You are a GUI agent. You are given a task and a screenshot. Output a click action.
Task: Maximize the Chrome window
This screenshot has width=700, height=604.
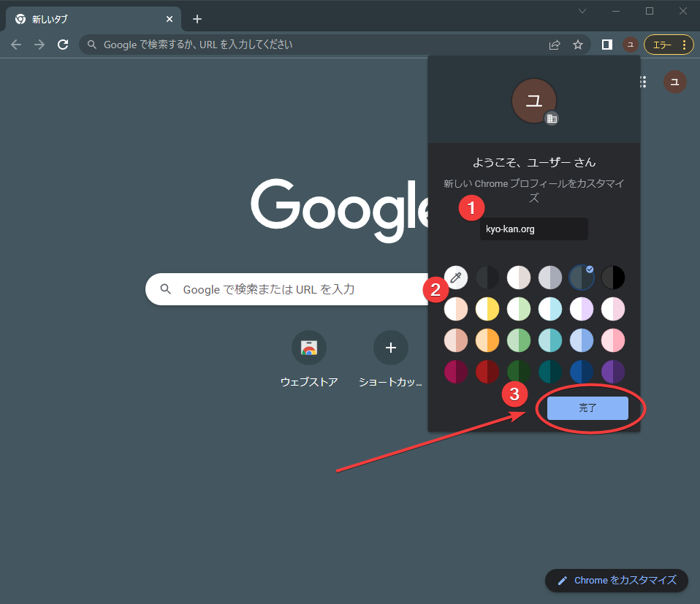tap(650, 11)
